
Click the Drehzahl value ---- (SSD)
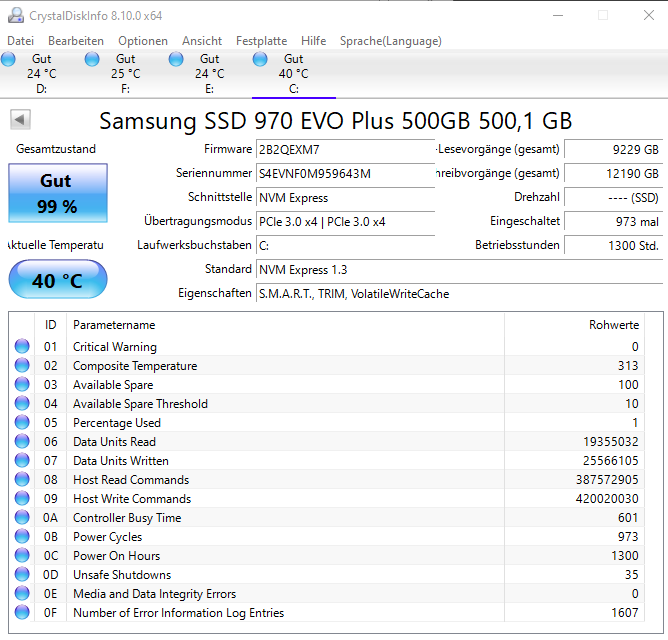[613, 198]
